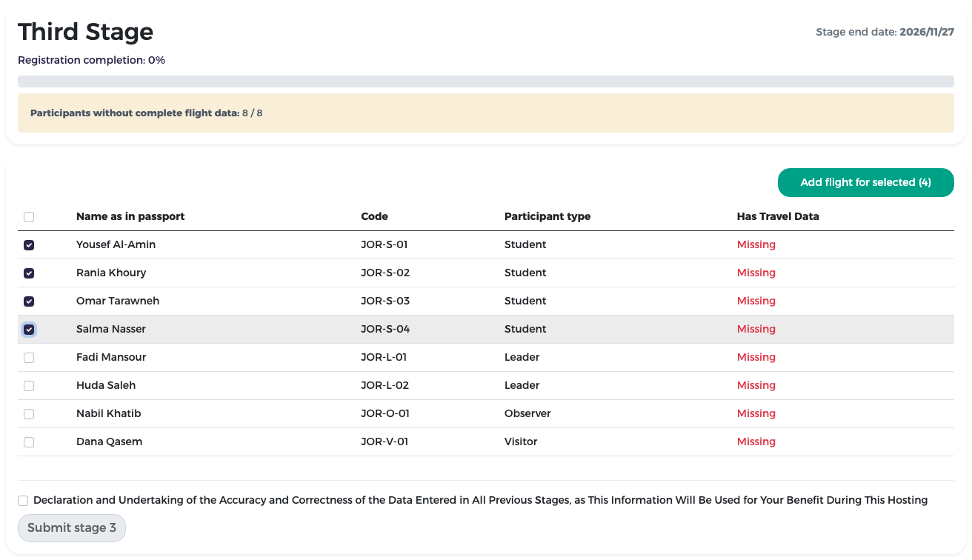Click code JOR-S-01
Screen dimensions: 972x560
pos(385,244)
